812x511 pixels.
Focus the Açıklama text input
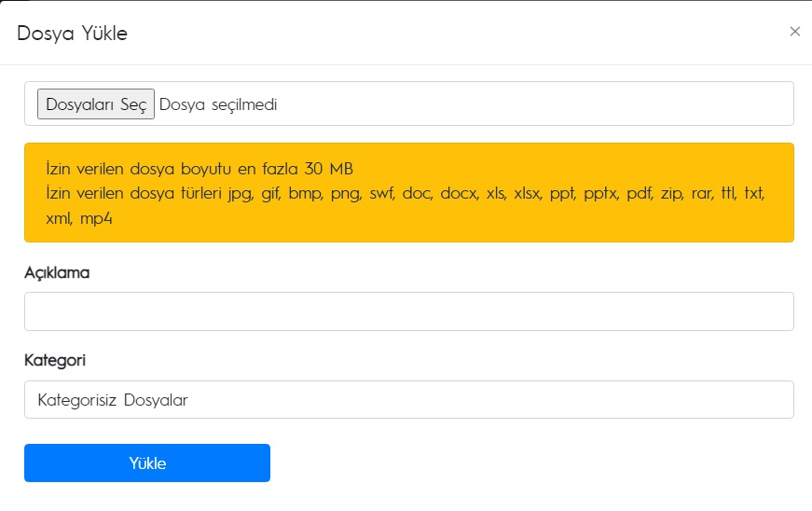click(409, 311)
